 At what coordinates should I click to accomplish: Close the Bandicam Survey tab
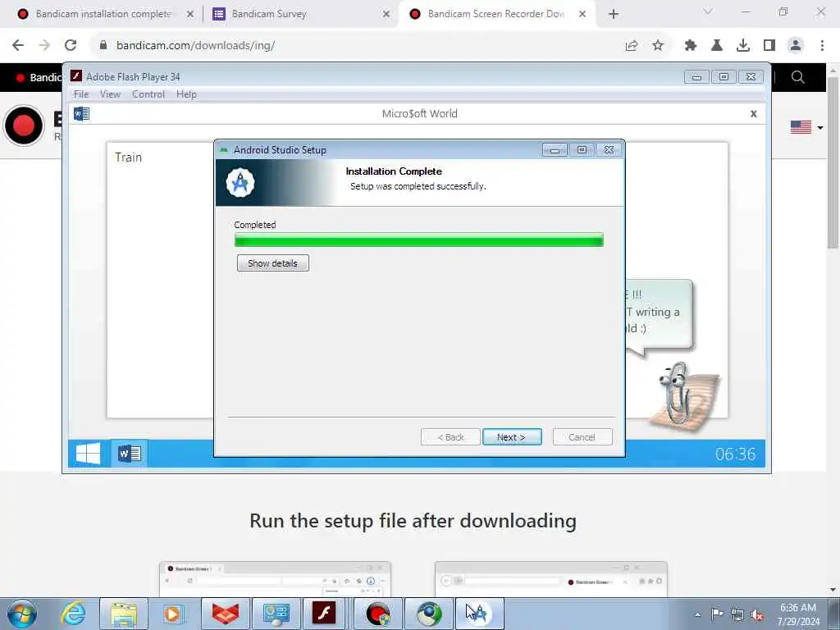click(386, 14)
